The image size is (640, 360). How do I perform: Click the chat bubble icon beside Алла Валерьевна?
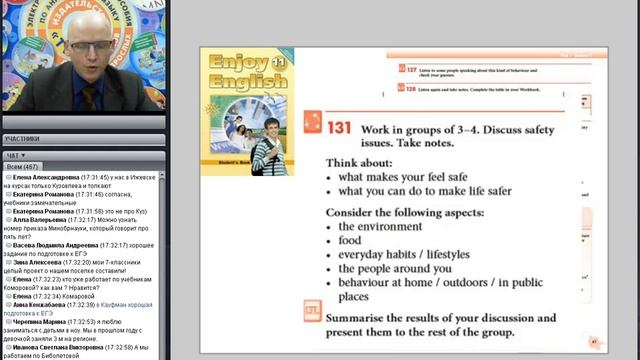pos(8,220)
